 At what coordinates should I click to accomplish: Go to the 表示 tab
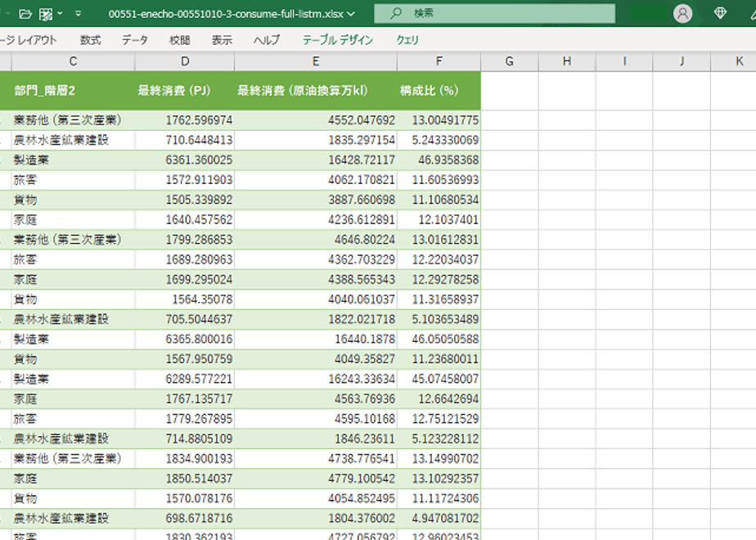pyautogui.click(x=222, y=40)
